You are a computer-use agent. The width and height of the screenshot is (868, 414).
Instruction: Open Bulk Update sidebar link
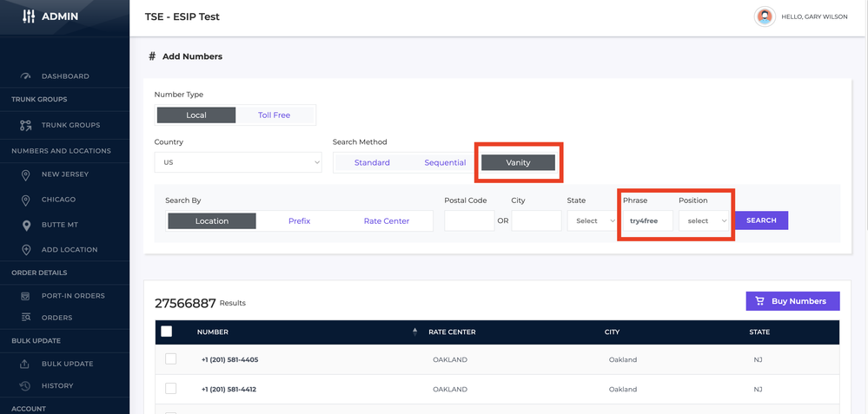[67, 364]
